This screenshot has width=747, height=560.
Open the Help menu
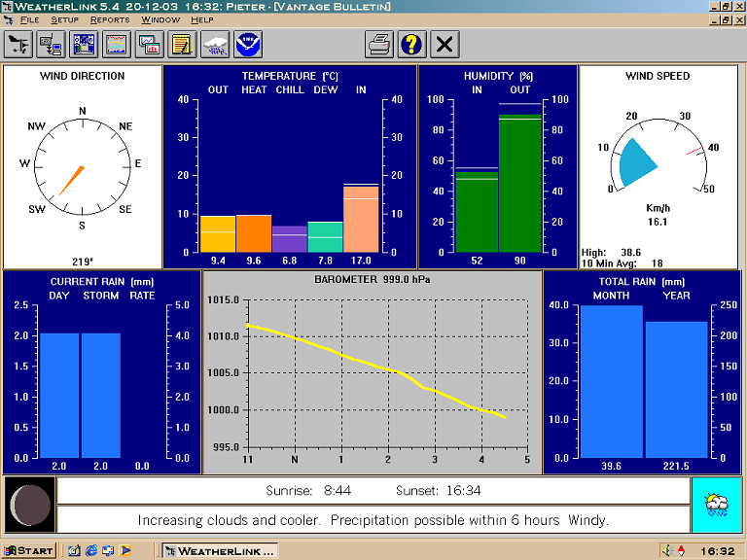[202, 20]
